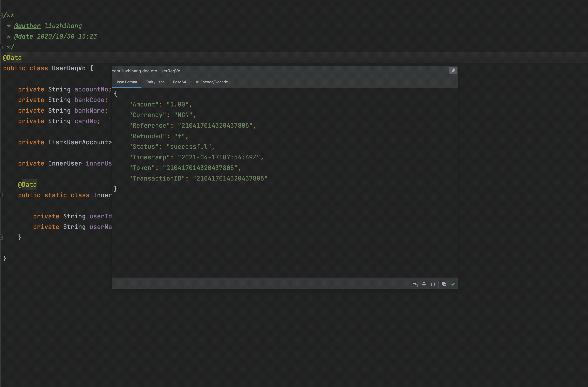The image size is (588, 387).
Task: Click the opening brace of the JSON
Action: pyautogui.click(x=116, y=94)
